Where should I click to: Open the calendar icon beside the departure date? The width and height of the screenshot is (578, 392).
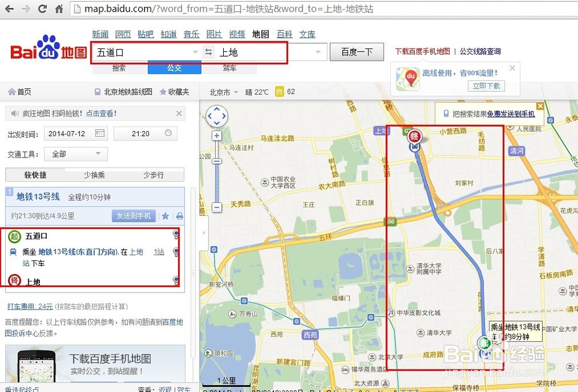99,133
